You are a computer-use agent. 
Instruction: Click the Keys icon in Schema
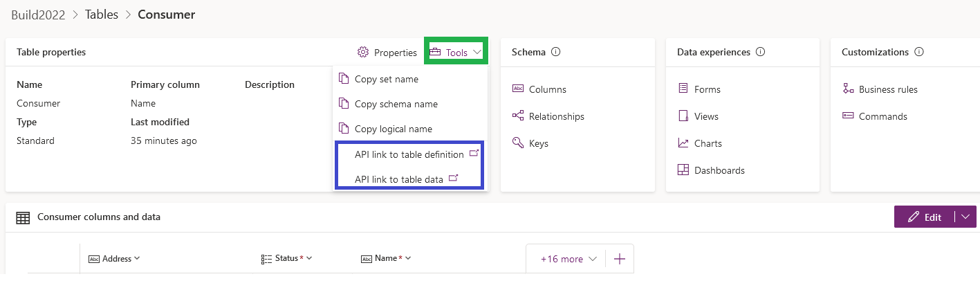(x=518, y=143)
